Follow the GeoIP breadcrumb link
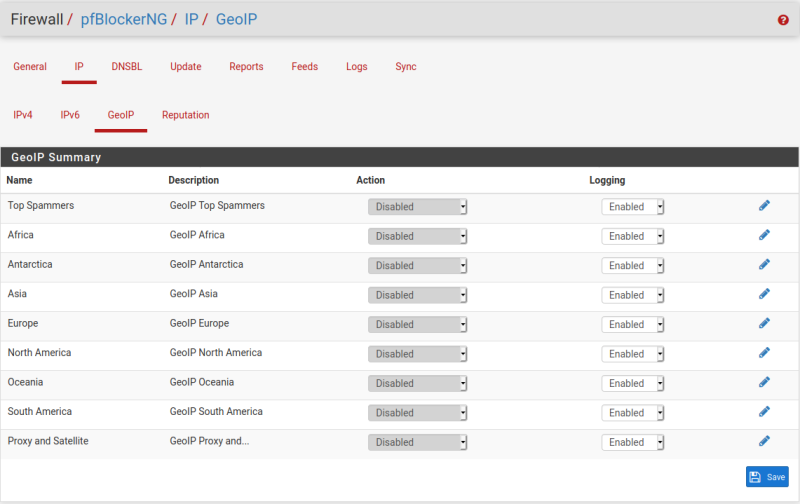 236,19
